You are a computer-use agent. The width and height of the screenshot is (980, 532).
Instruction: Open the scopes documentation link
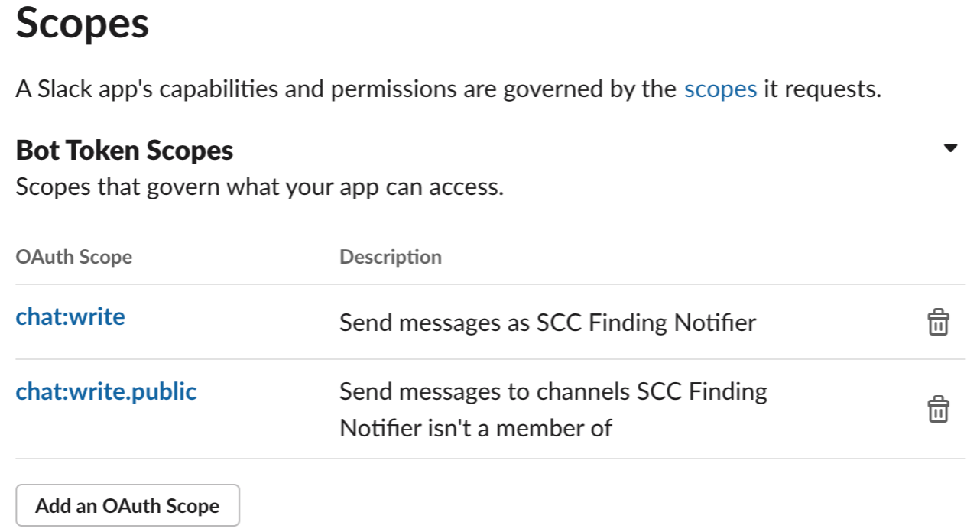click(x=719, y=89)
